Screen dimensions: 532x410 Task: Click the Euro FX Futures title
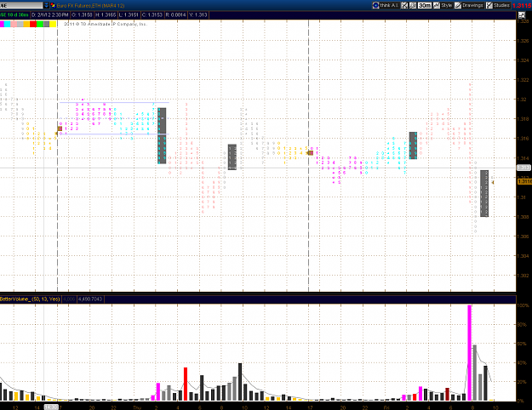[90, 6]
